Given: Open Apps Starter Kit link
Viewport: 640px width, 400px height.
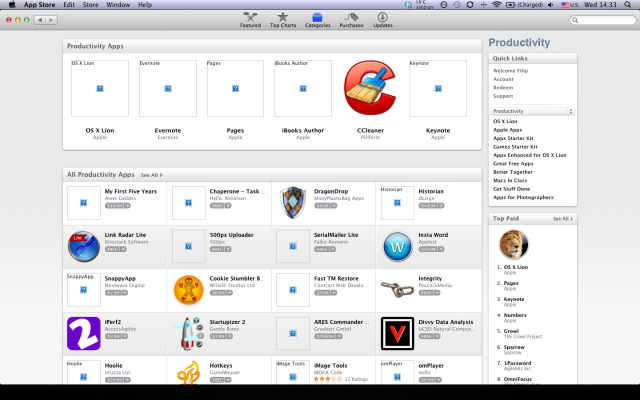Looking at the screenshot, I should (513, 138).
